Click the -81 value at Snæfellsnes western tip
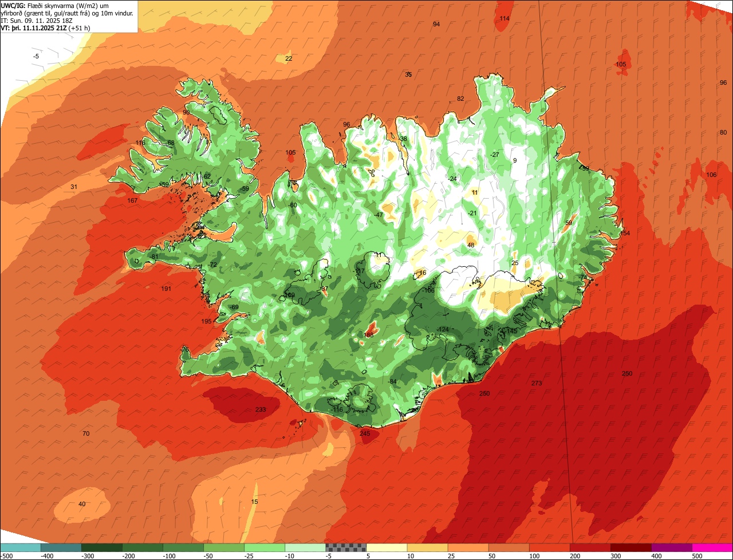The height and width of the screenshot is (560, 733). 154,257
